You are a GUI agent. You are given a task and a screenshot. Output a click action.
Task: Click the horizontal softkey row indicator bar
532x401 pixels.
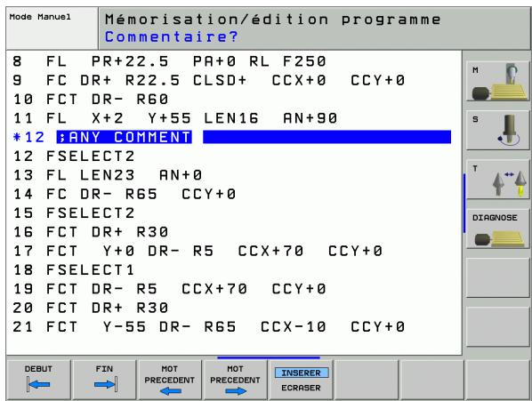tap(269, 357)
